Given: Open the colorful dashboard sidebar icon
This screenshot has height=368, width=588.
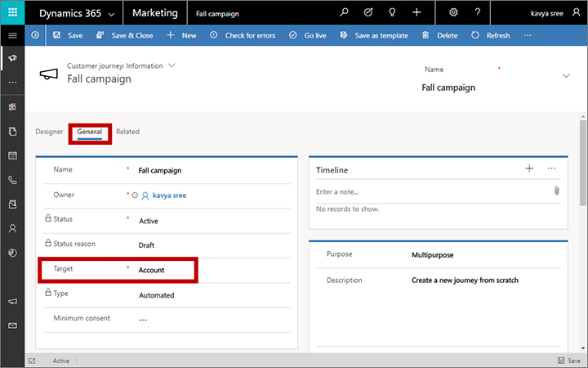Looking at the screenshot, I should coord(13,107).
